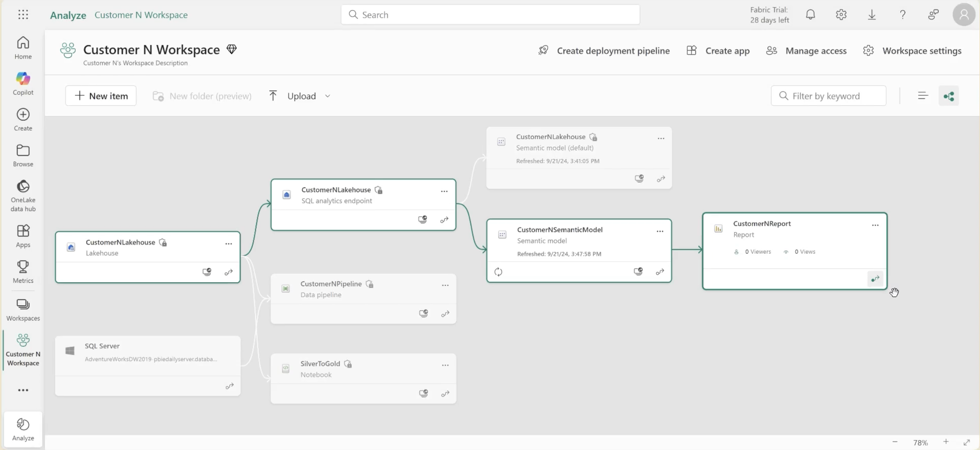Click Create in left sidebar
This screenshot has height=450, width=980.
(23, 119)
